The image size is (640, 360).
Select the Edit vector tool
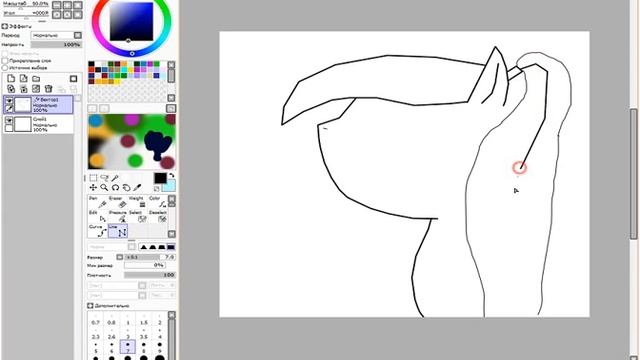(98, 216)
